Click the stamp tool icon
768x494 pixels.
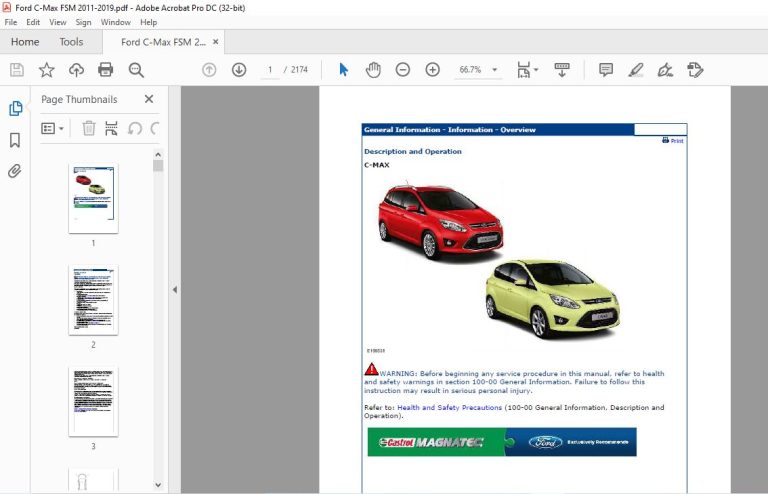pos(695,70)
